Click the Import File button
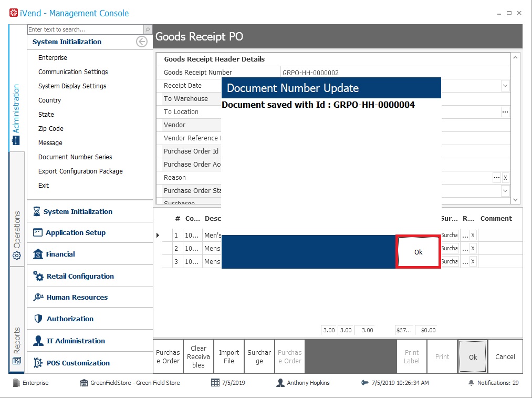 229,356
